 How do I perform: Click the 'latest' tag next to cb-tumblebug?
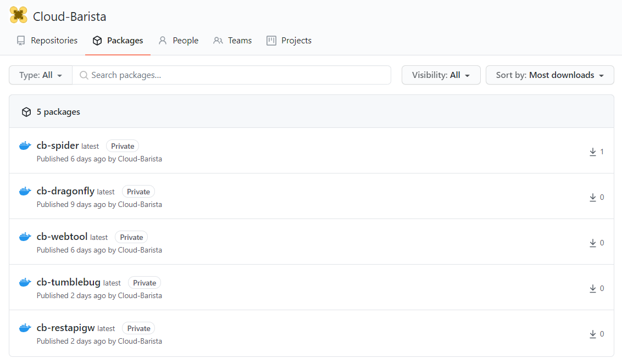click(112, 283)
